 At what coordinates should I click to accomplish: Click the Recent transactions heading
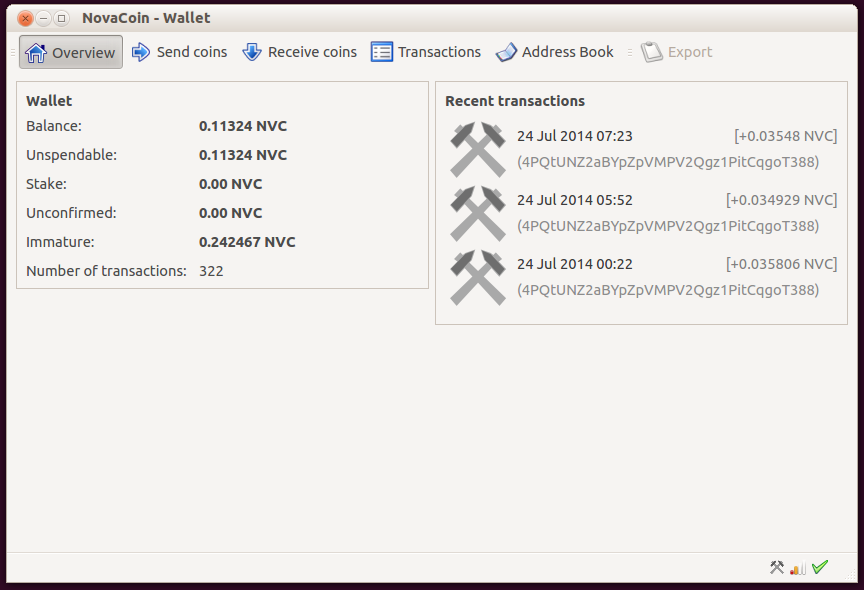pos(515,101)
